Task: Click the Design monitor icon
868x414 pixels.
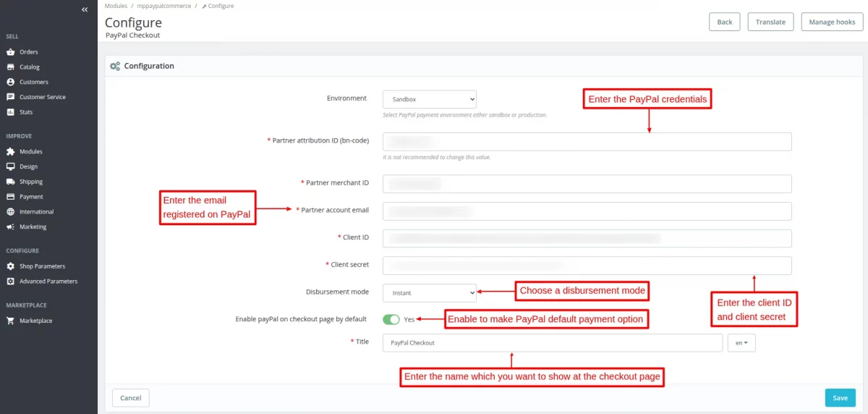Action: (x=10, y=166)
